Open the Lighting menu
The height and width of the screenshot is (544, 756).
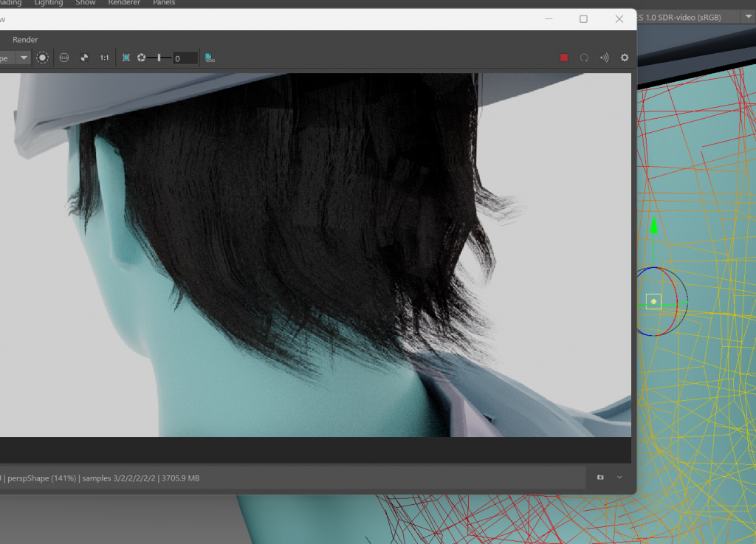pos(49,3)
